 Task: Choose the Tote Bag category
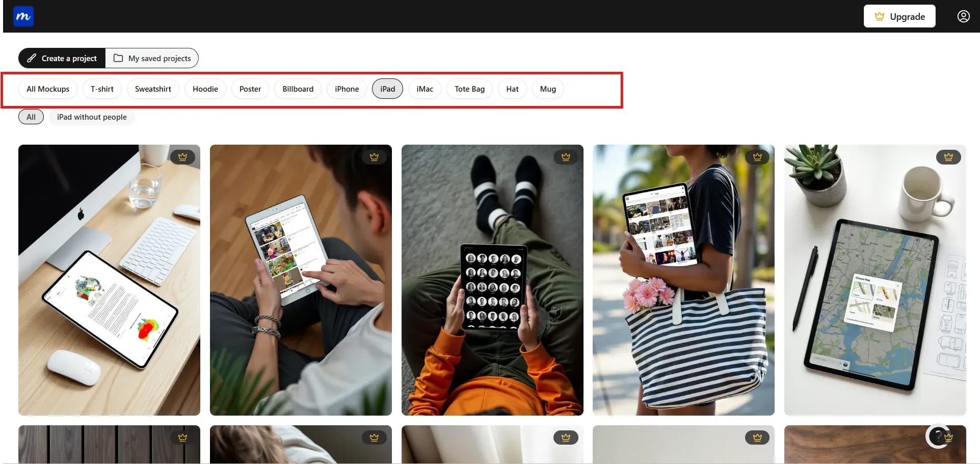coord(469,89)
